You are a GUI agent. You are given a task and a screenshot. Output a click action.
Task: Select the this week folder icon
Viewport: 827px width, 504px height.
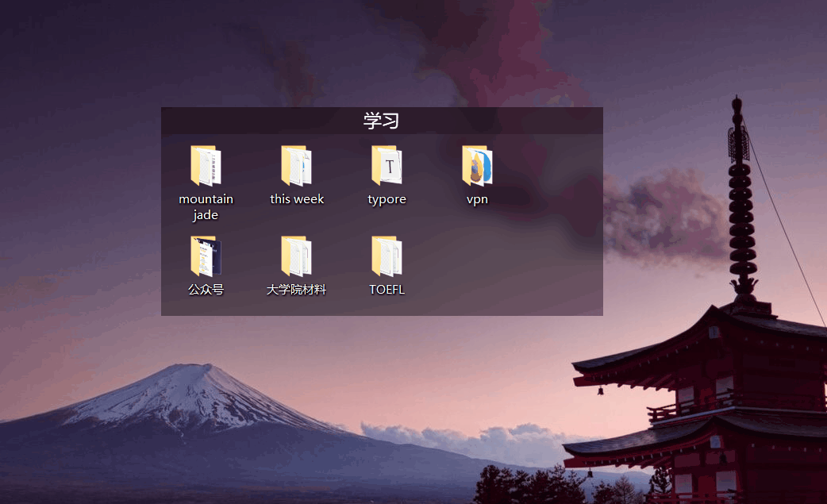296,166
